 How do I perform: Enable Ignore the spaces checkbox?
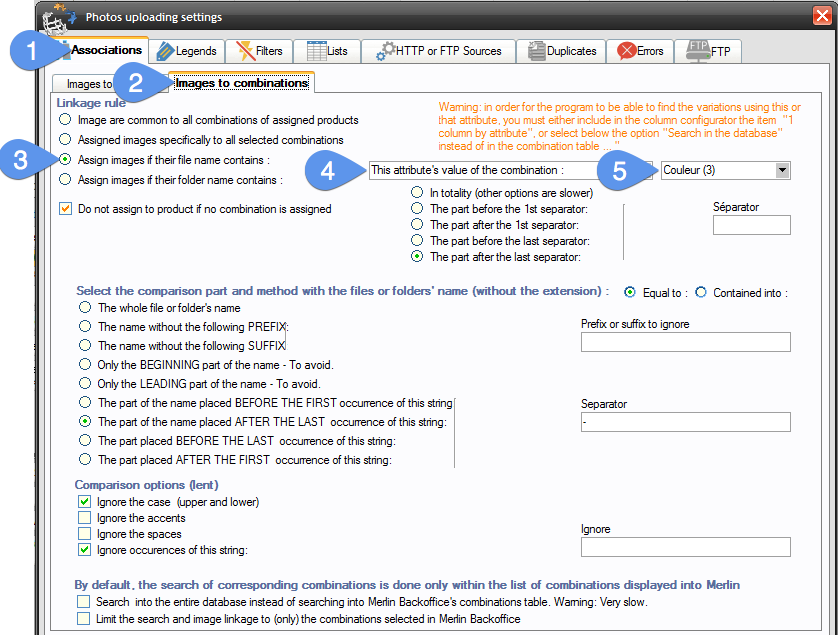[x=84, y=533]
